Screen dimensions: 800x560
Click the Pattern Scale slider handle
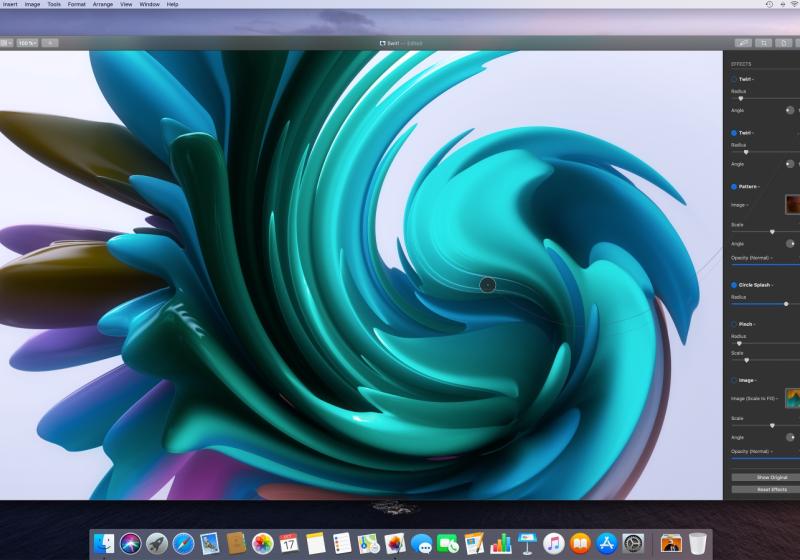772,232
